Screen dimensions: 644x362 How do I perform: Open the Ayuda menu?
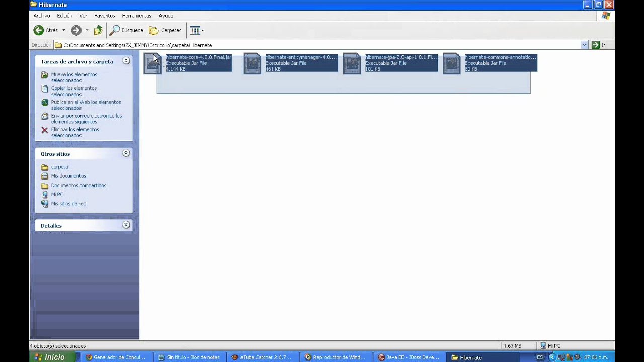click(166, 16)
